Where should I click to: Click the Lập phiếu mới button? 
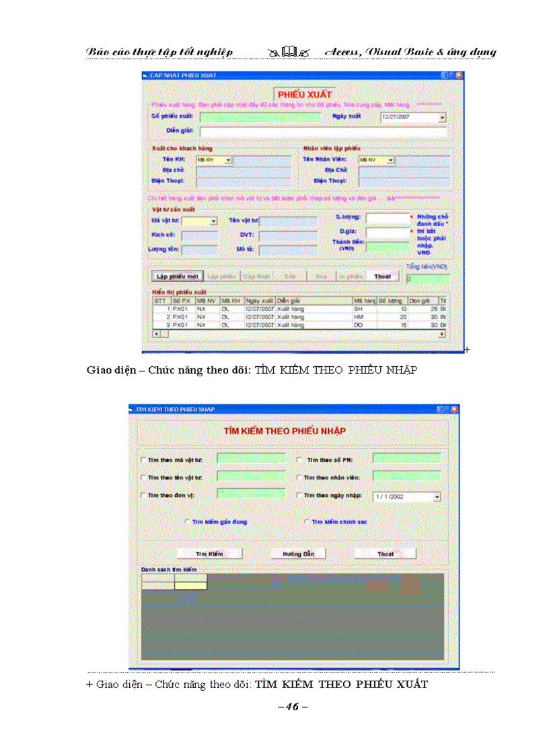pos(176,275)
